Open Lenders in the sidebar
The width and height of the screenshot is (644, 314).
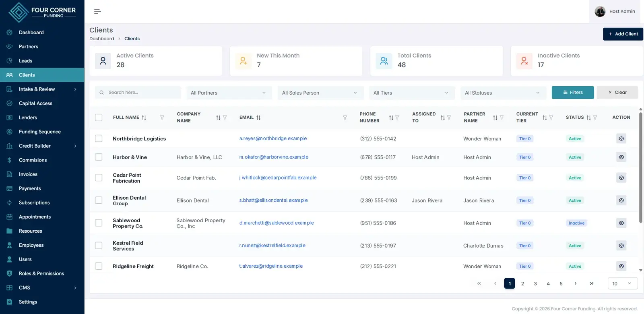[42, 118]
